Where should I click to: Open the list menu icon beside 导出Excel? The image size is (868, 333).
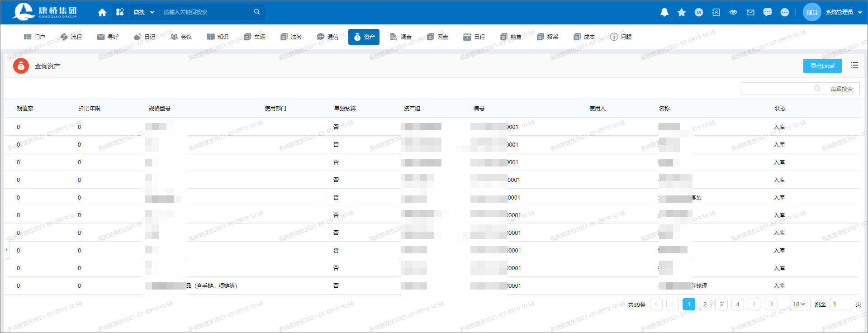tap(854, 66)
